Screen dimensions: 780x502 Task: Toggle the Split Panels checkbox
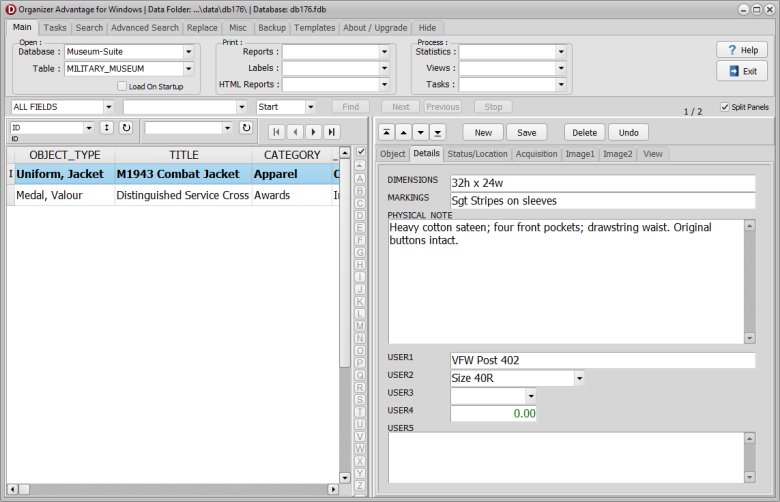click(725, 106)
